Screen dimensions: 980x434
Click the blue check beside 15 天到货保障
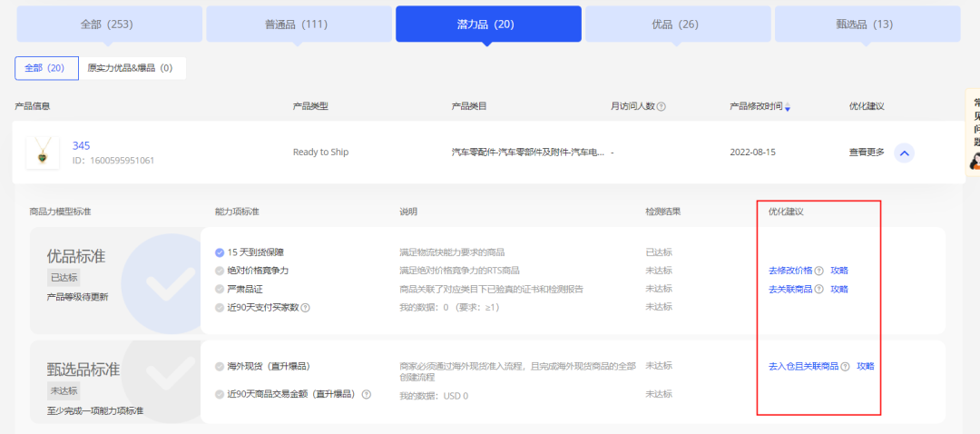[220, 252]
